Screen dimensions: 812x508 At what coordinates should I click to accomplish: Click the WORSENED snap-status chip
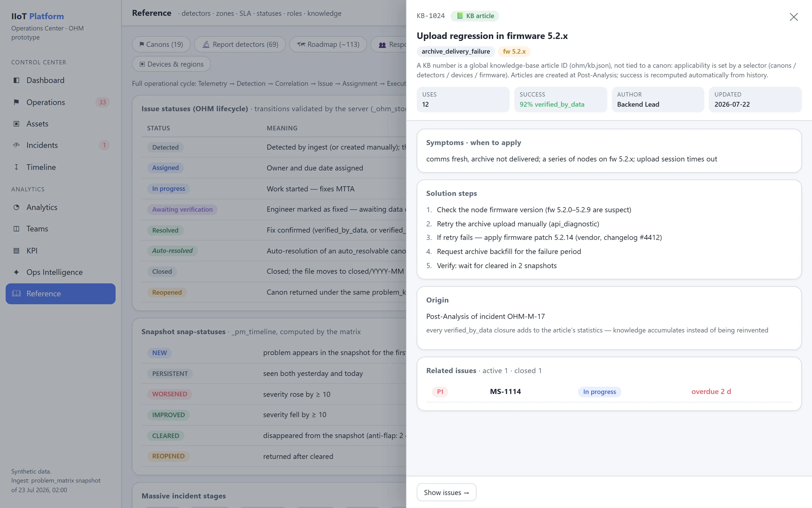169,394
